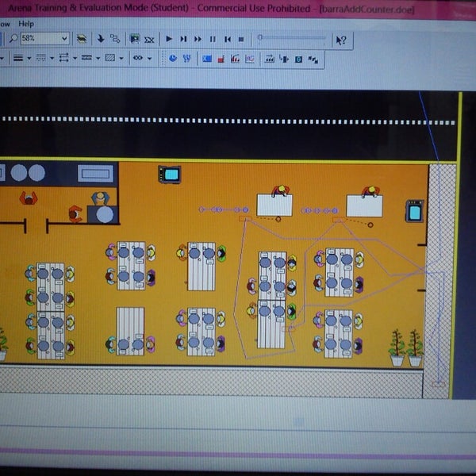Expand the line pattern dropdown arrow
This screenshot has height=476, width=476.
tap(98, 58)
